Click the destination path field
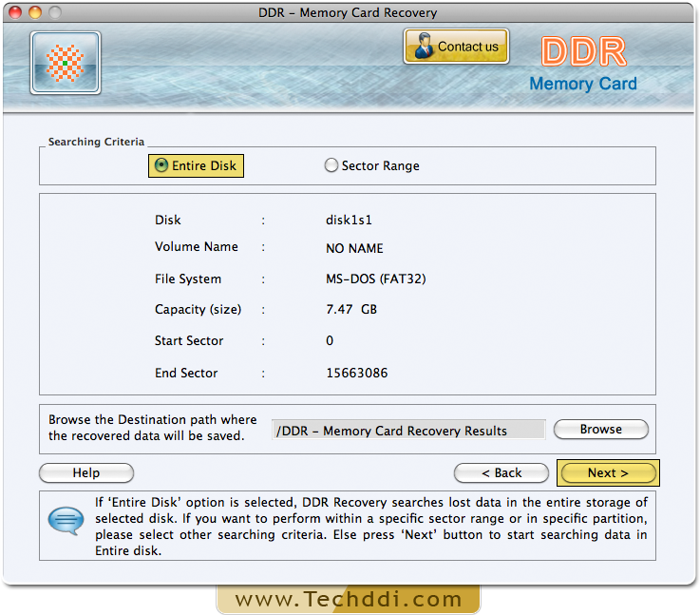 point(408,430)
